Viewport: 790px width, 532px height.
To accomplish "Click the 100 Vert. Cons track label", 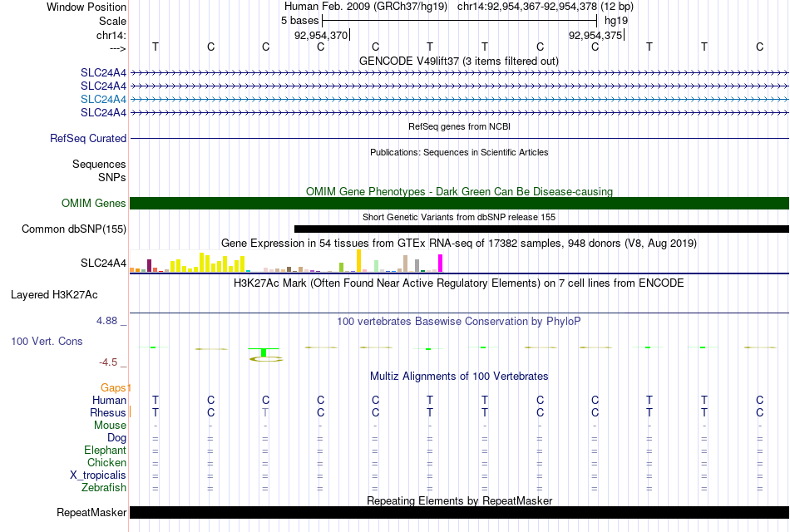I will click(x=47, y=341).
